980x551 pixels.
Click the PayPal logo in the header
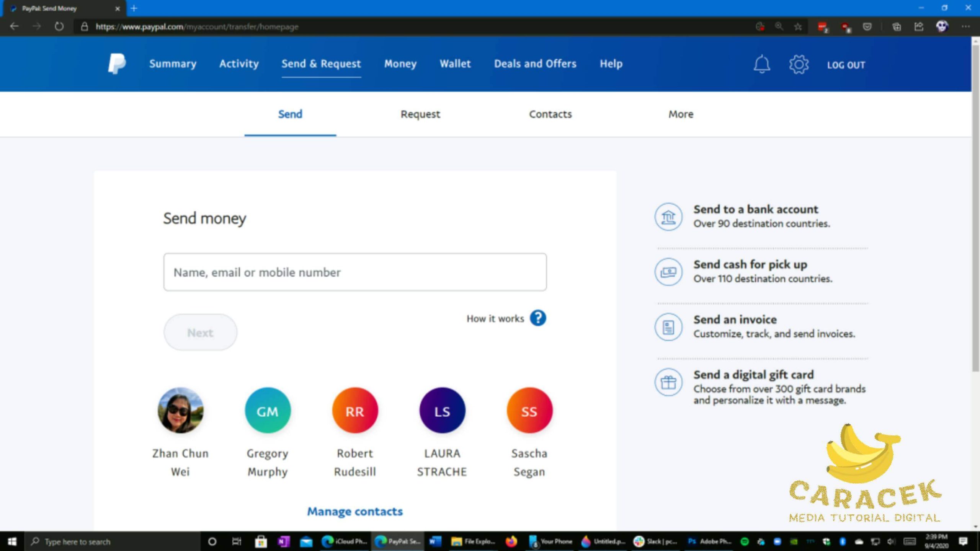click(x=117, y=64)
